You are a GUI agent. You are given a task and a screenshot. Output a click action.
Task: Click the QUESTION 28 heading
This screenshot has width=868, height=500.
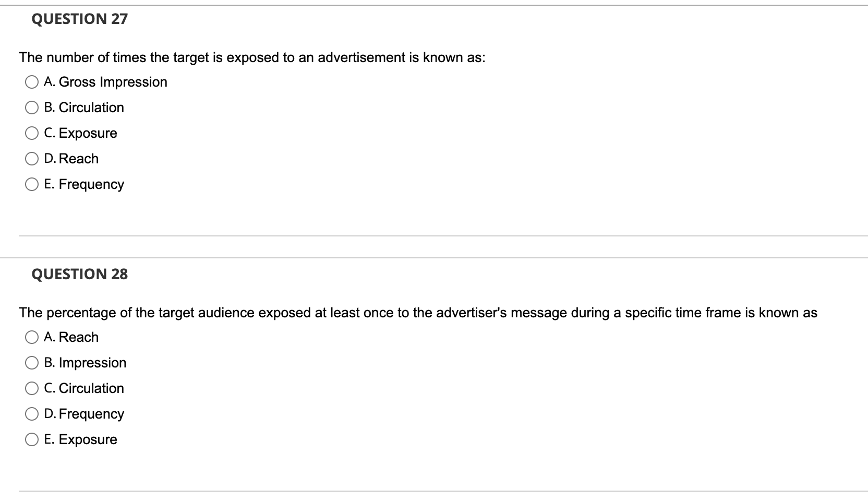point(80,275)
